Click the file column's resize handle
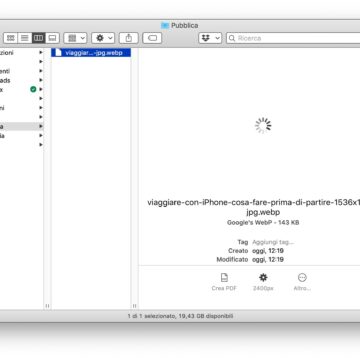The height and width of the screenshot is (360, 360). pos(134,306)
